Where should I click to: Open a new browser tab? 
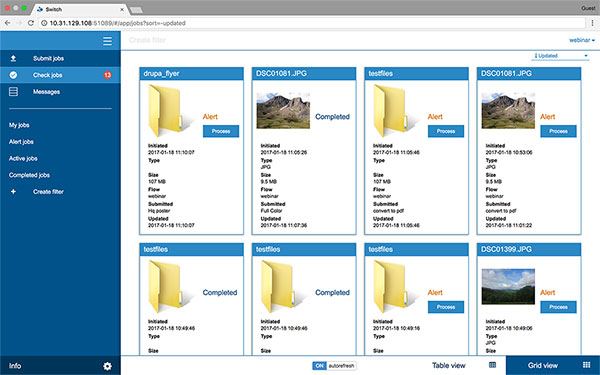136,10
